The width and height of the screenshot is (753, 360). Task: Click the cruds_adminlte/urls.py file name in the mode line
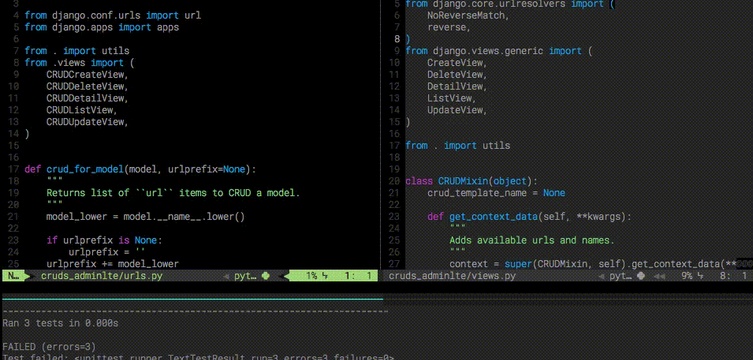click(101, 276)
